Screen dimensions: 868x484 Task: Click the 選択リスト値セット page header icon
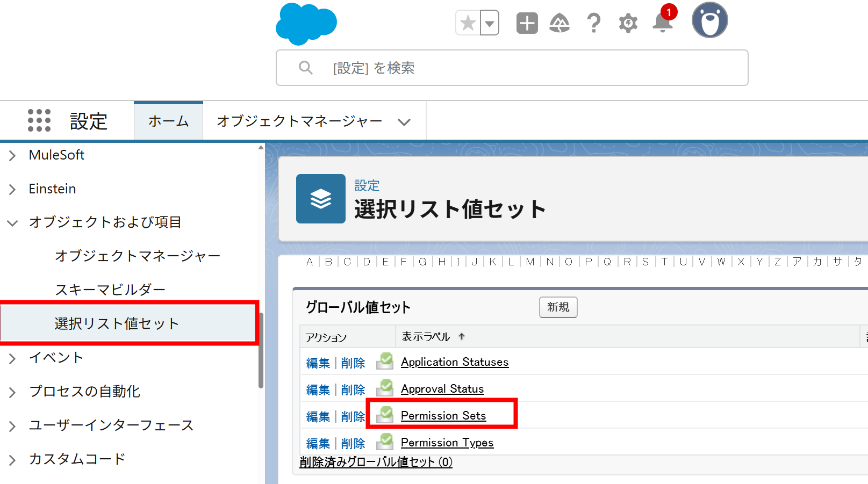pyautogui.click(x=321, y=199)
